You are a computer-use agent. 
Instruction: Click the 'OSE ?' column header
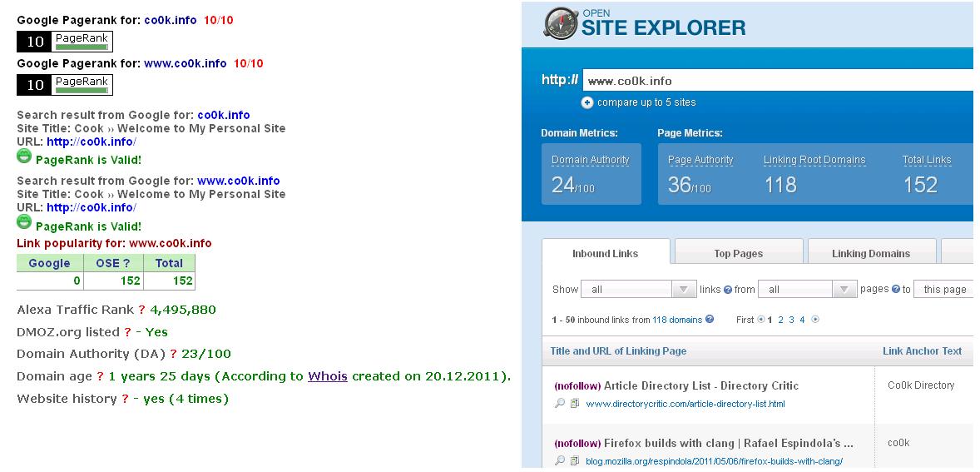point(113,263)
